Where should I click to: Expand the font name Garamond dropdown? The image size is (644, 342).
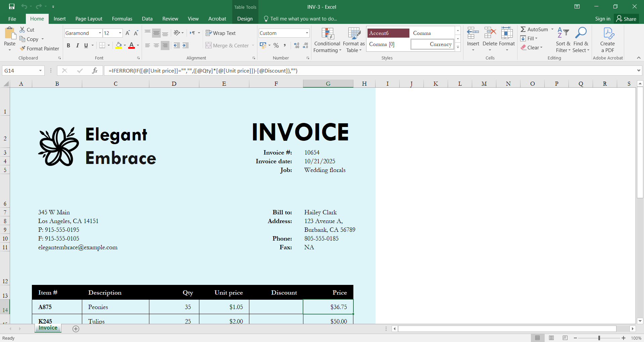pos(100,33)
